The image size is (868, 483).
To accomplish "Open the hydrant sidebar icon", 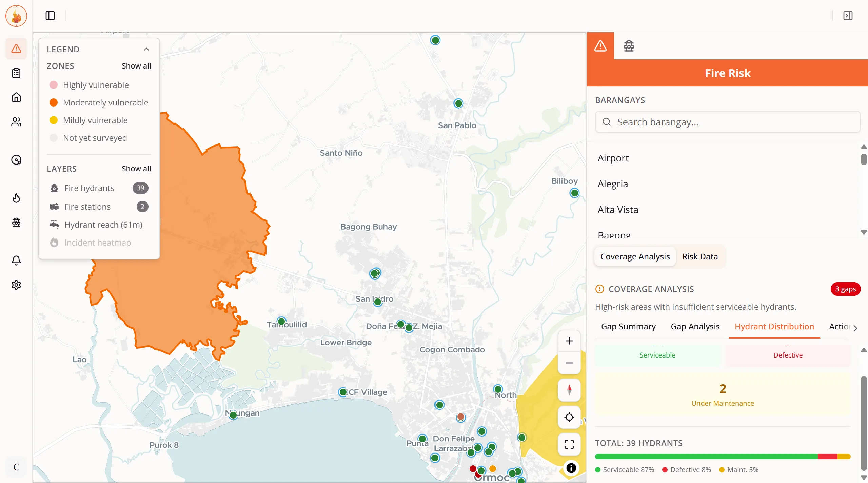I will [16, 222].
